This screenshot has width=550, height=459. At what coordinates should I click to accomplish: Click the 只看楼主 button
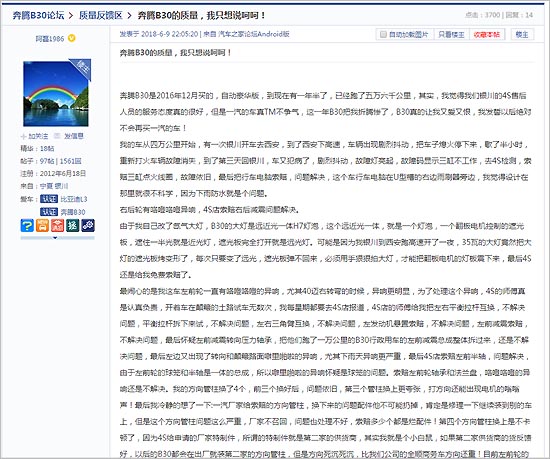pos(451,34)
